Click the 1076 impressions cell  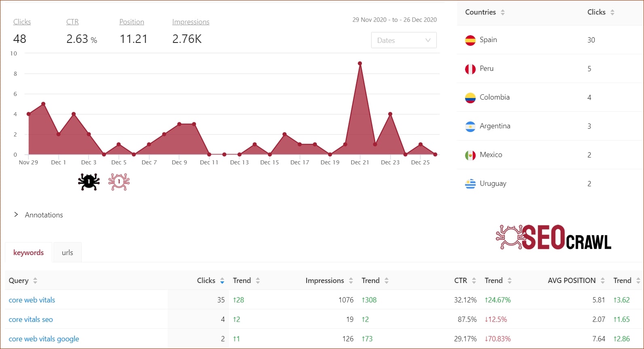346,300
